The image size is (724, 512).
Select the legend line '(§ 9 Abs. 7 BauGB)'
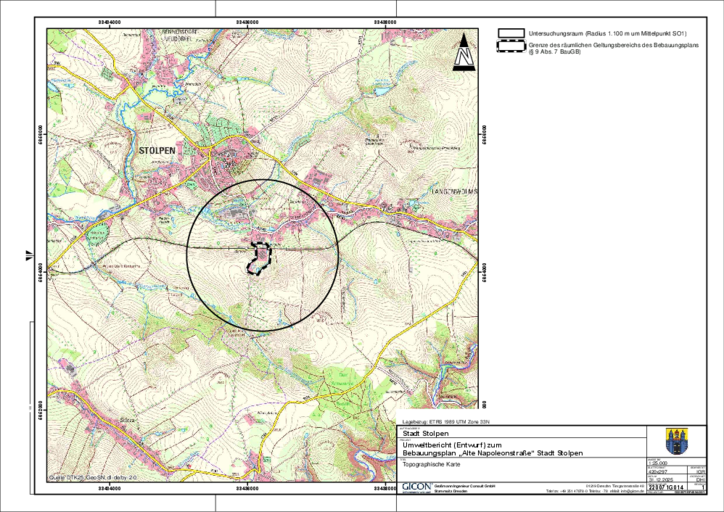555,51
